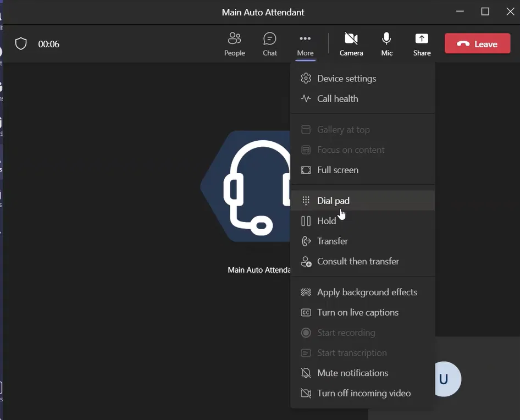Click the shield security icon
Screen dimensions: 520x420
click(21, 44)
